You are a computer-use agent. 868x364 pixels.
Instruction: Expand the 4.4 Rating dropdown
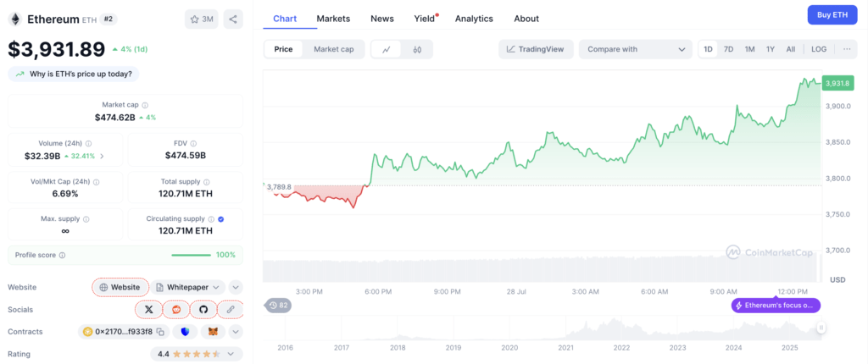pos(196,354)
